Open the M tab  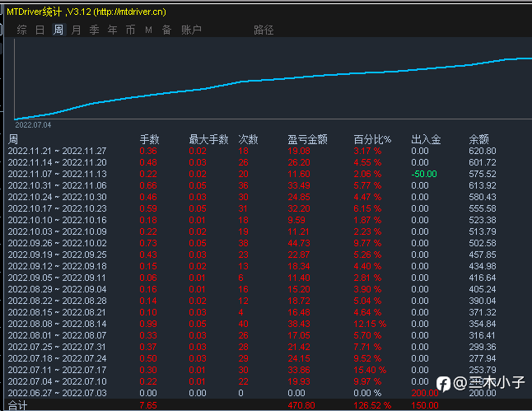click(148, 30)
